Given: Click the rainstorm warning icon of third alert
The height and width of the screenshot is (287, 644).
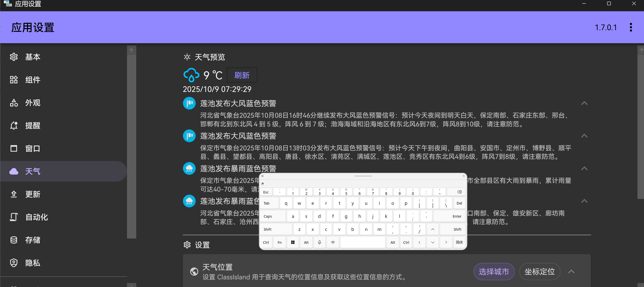Looking at the screenshot, I should click(189, 168).
